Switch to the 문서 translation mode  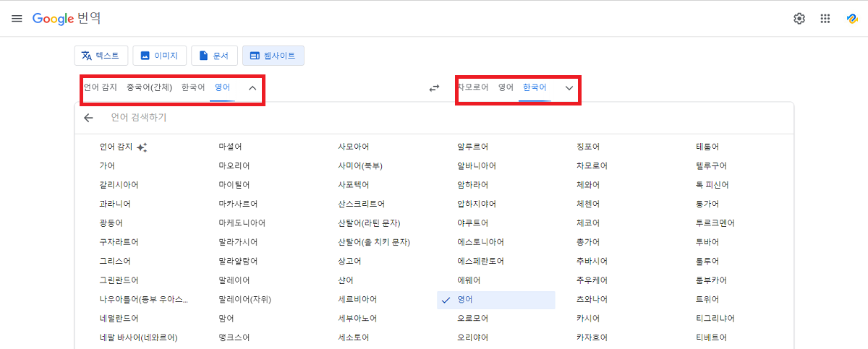pos(214,56)
